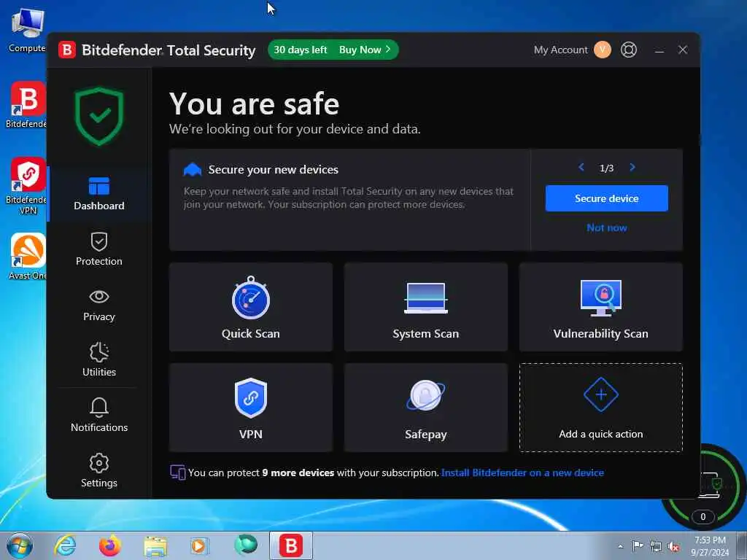The height and width of the screenshot is (560, 747).
Task: Click the orange account avatar
Action: (x=602, y=50)
